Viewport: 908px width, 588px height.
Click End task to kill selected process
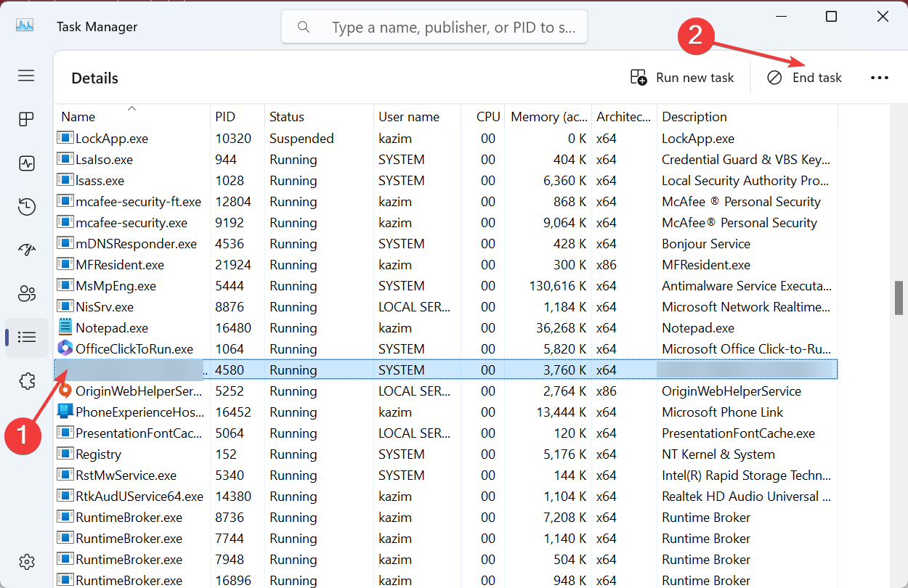(x=804, y=78)
